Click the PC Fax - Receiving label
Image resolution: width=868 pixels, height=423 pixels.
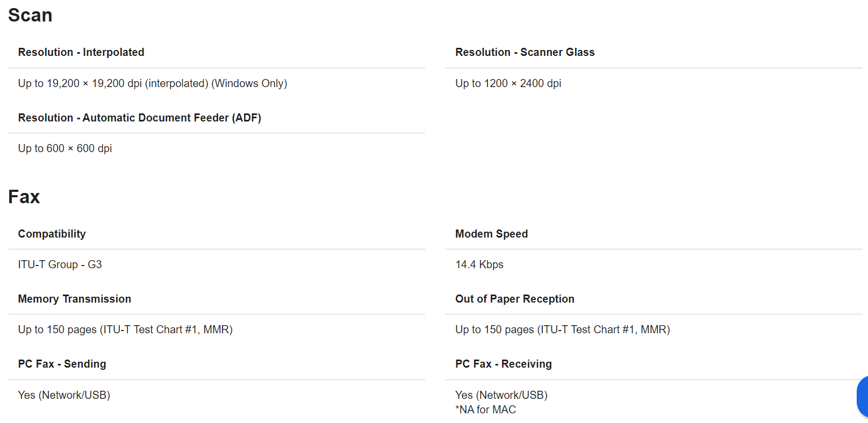(503, 364)
